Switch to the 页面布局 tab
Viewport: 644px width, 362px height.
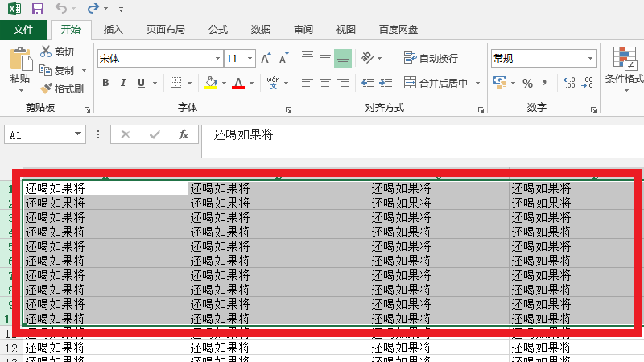pyautogui.click(x=166, y=30)
